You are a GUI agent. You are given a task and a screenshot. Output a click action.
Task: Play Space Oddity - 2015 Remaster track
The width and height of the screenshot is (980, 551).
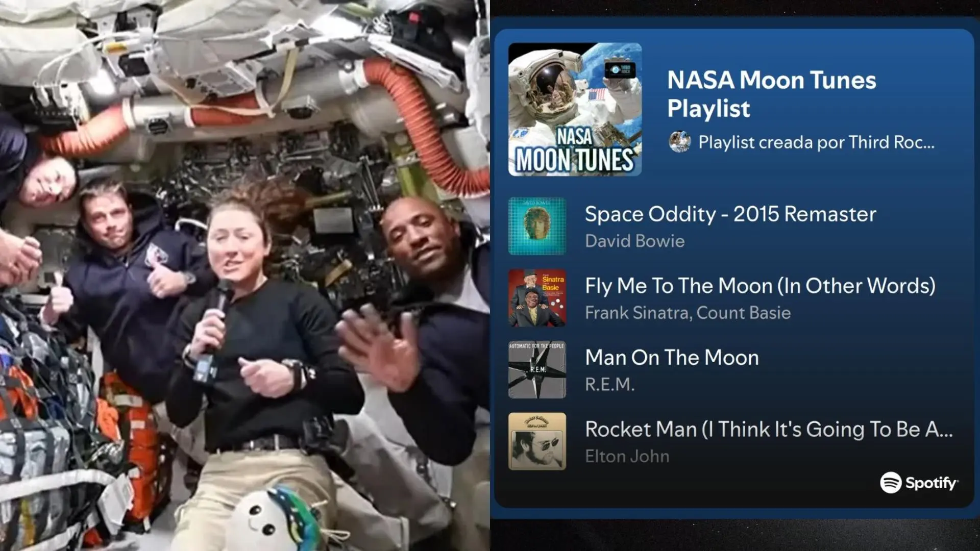pos(730,214)
